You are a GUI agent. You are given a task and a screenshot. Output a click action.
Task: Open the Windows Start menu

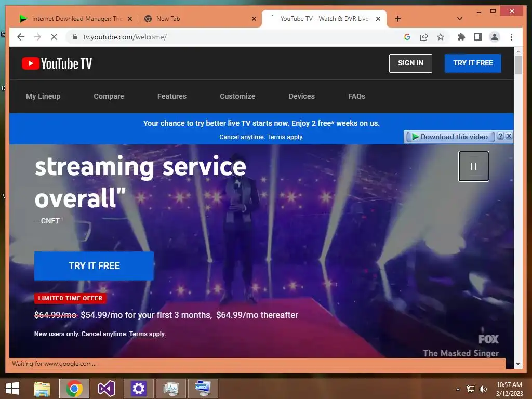12,389
